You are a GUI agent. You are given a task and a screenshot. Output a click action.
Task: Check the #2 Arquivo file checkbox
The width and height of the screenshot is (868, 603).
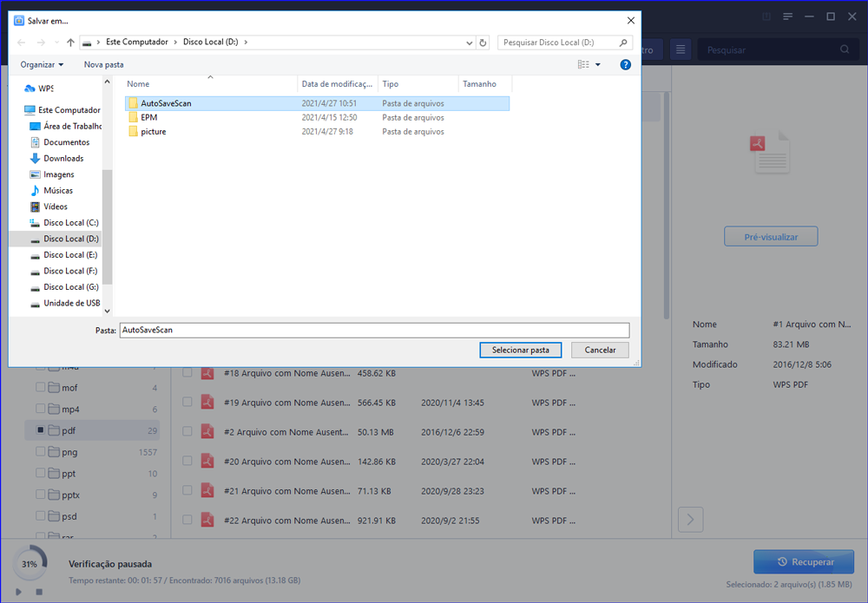click(x=187, y=431)
